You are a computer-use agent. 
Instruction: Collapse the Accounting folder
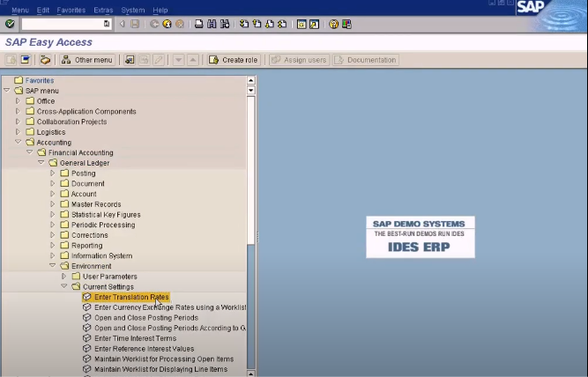(18, 142)
